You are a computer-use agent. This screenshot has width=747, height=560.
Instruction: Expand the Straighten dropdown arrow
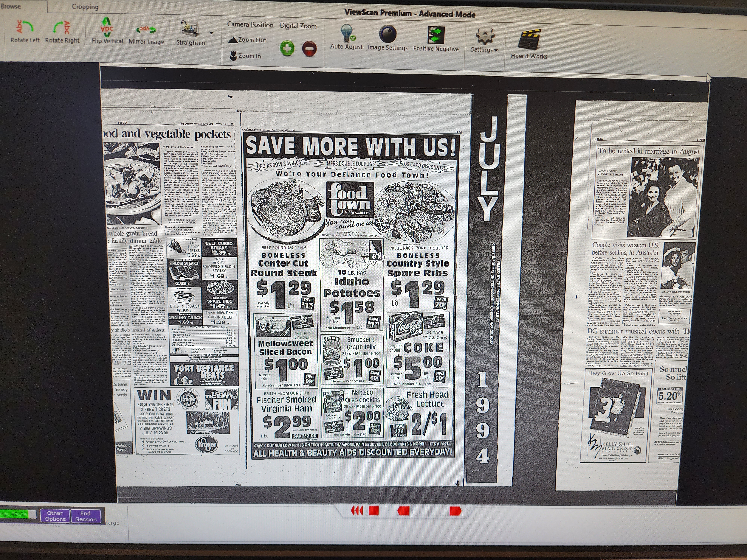click(212, 33)
